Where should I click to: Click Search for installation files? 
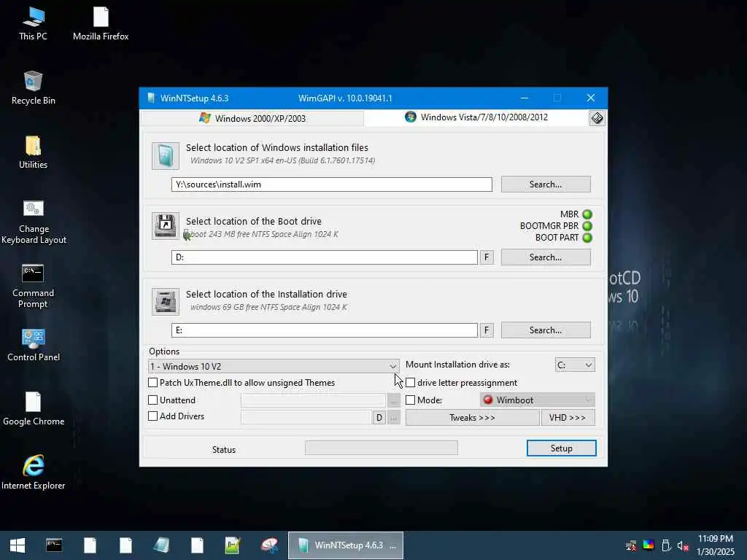546,184
